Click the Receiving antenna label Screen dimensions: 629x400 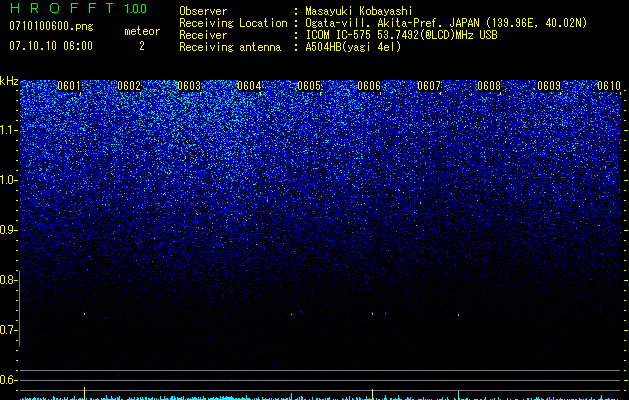pyautogui.click(x=230, y=47)
